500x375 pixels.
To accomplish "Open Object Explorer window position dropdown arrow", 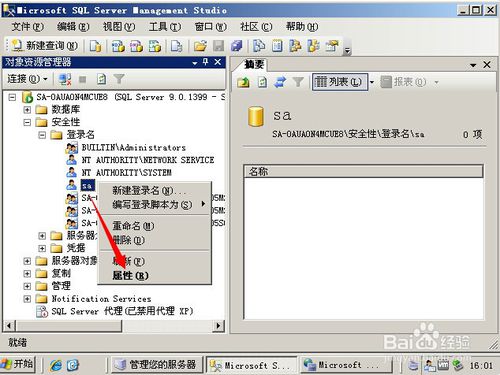I will click(195, 63).
